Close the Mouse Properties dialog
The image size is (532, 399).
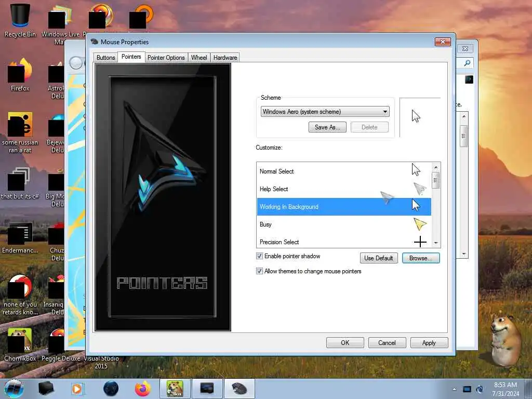point(443,42)
